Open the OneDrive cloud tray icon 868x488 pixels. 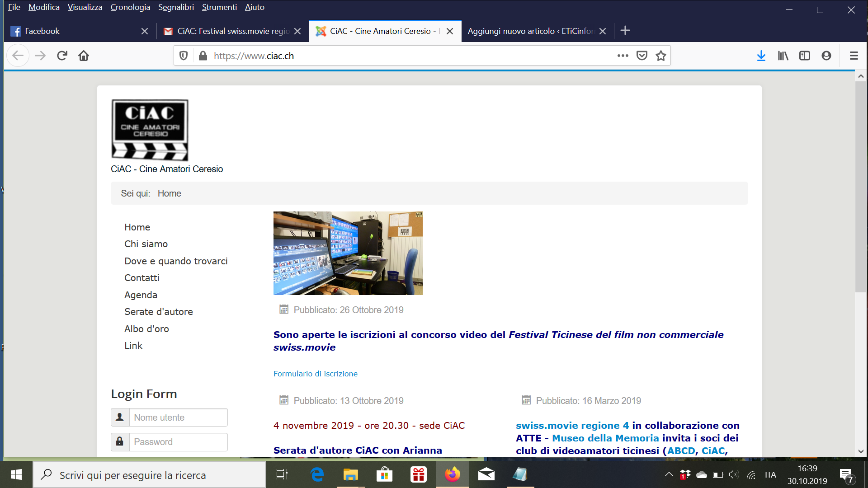(702, 474)
